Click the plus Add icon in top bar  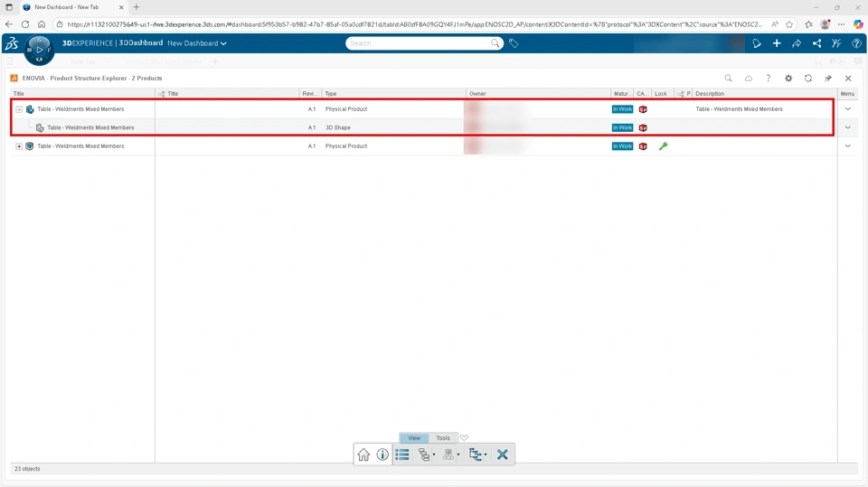pyautogui.click(x=777, y=43)
